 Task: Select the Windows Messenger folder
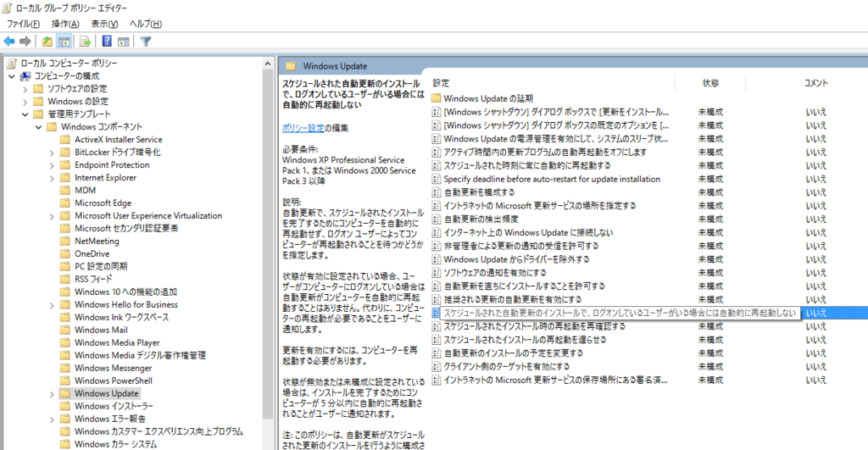113,368
